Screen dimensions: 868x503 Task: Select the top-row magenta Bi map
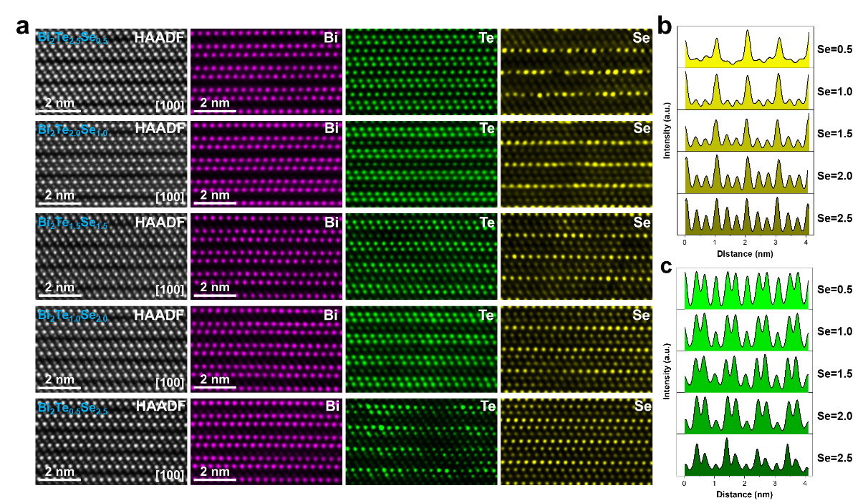tap(266, 72)
